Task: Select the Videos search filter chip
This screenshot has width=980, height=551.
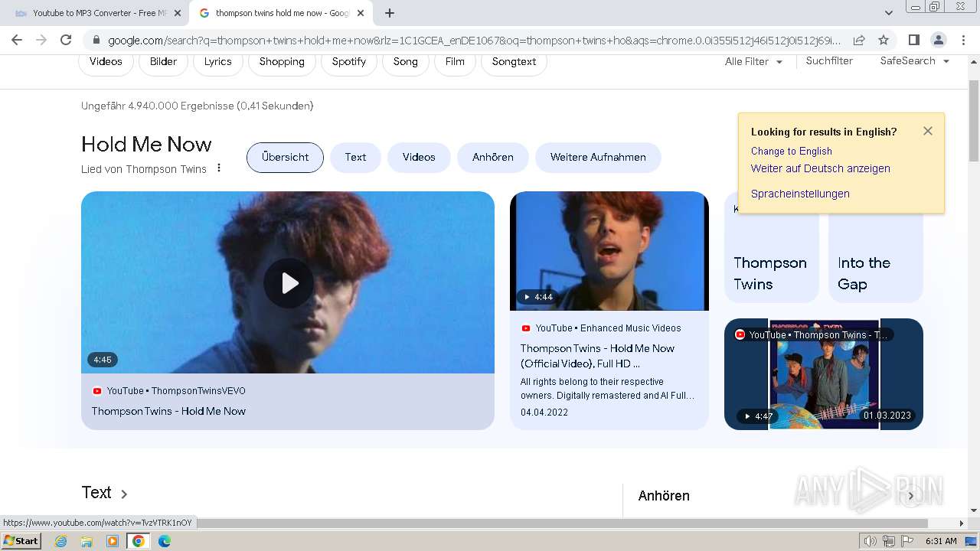Action: (x=106, y=61)
